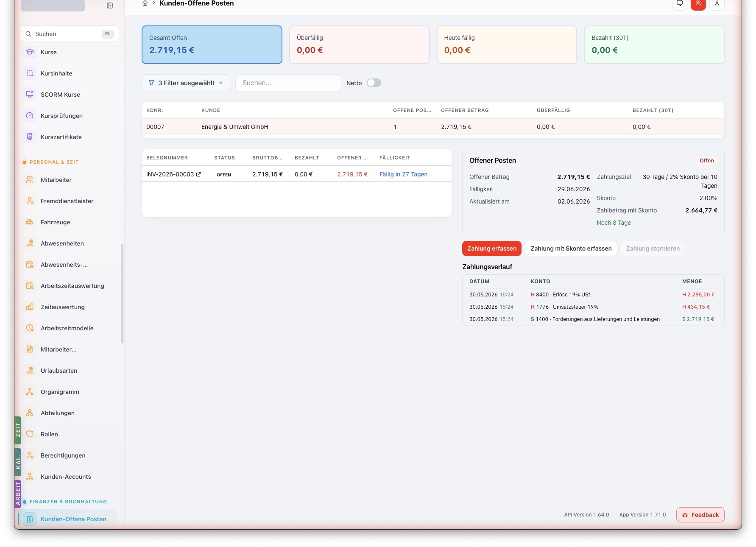Expand the 3 Filter ausgewählt dropdown
The image size is (756, 547).
186,83
